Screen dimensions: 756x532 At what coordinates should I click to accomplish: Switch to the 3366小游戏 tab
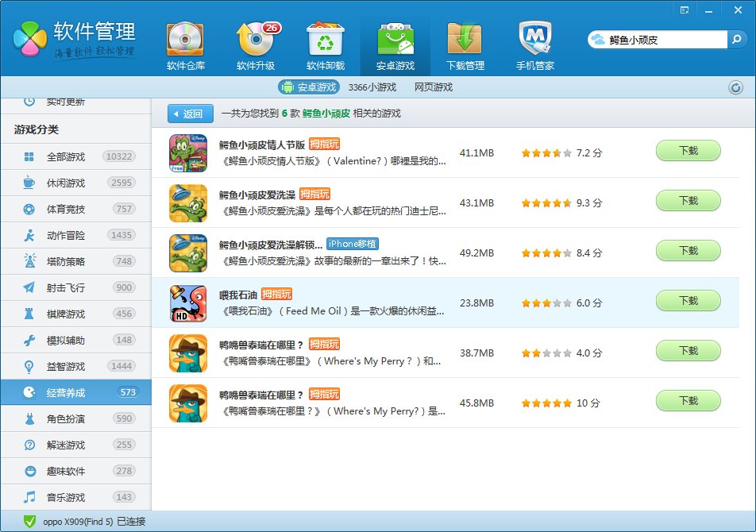point(374,87)
